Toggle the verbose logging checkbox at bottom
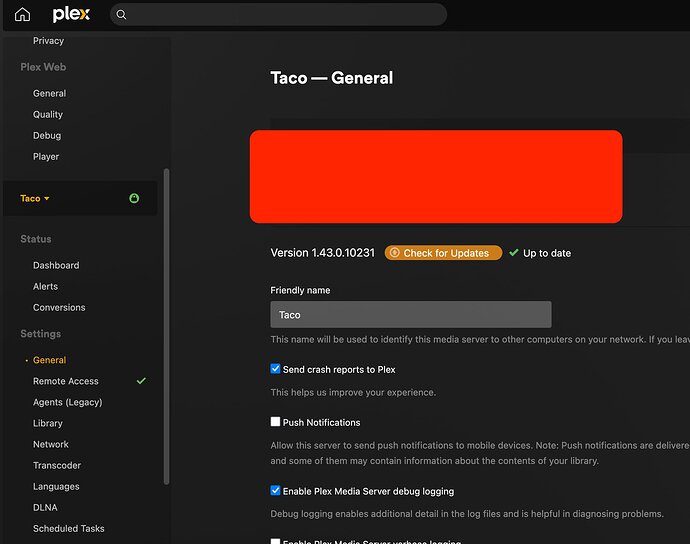 pos(275,541)
